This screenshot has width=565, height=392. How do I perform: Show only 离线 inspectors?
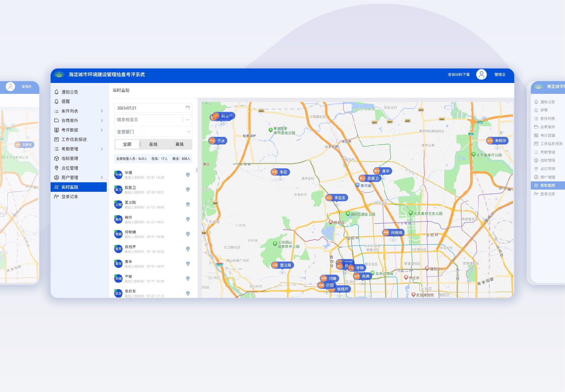[179, 144]
